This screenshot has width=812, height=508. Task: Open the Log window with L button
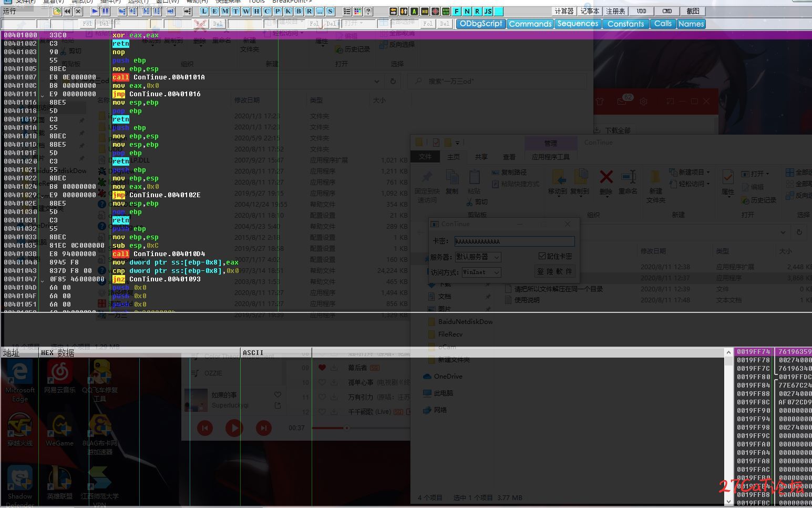click(x=204, y=11)
